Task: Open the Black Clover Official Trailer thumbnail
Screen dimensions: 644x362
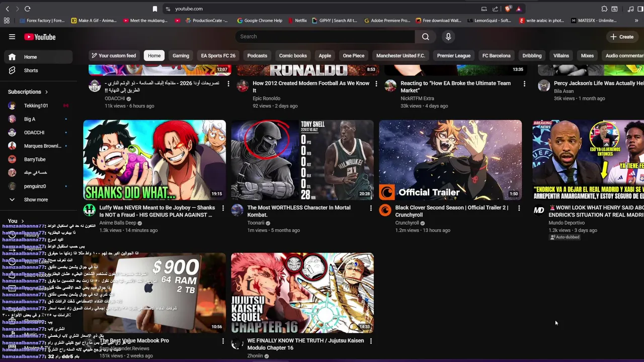Action: [450, 160]
